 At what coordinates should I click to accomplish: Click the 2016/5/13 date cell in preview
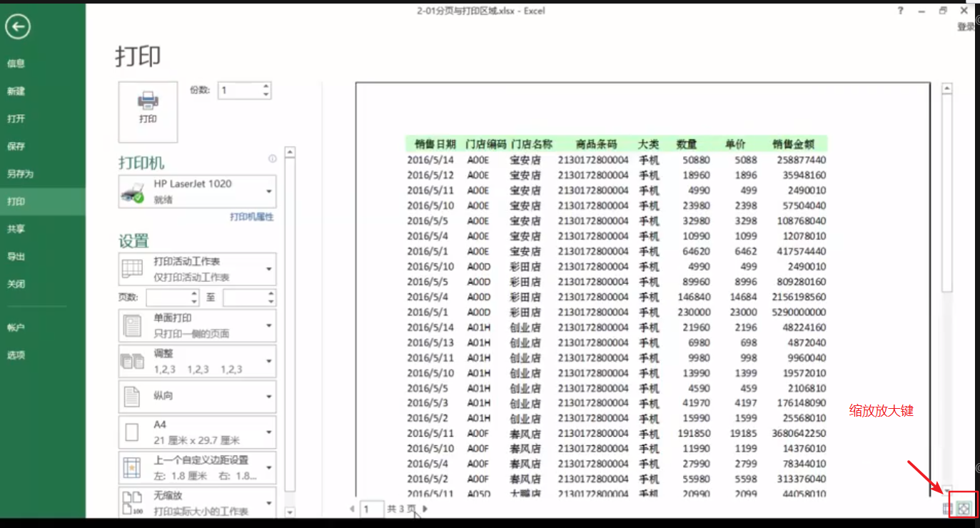(x=430, y=343)
